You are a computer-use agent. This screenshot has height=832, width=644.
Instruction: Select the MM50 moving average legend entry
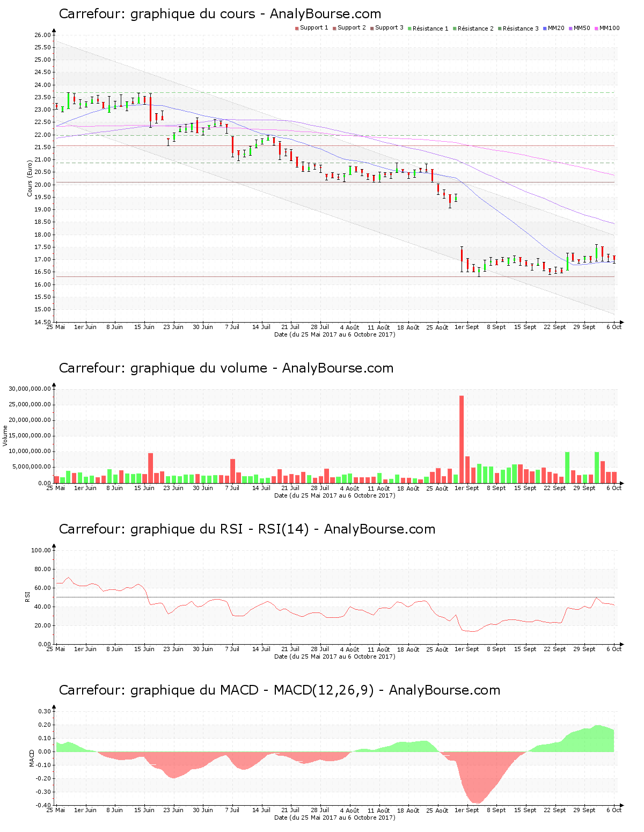click(580, 28)
